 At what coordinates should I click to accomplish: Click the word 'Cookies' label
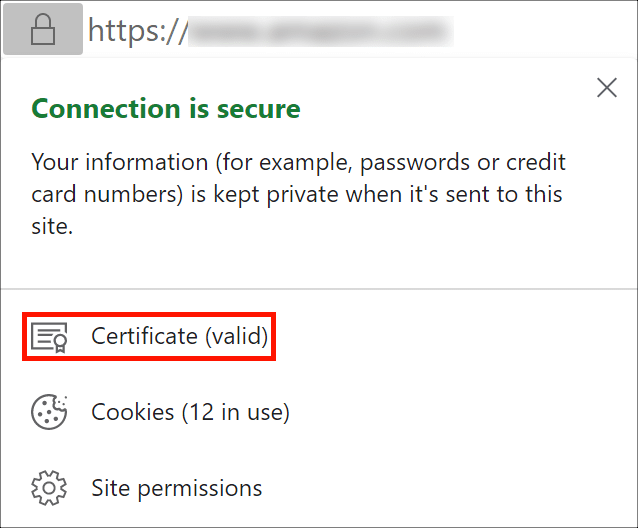(133, 412)
